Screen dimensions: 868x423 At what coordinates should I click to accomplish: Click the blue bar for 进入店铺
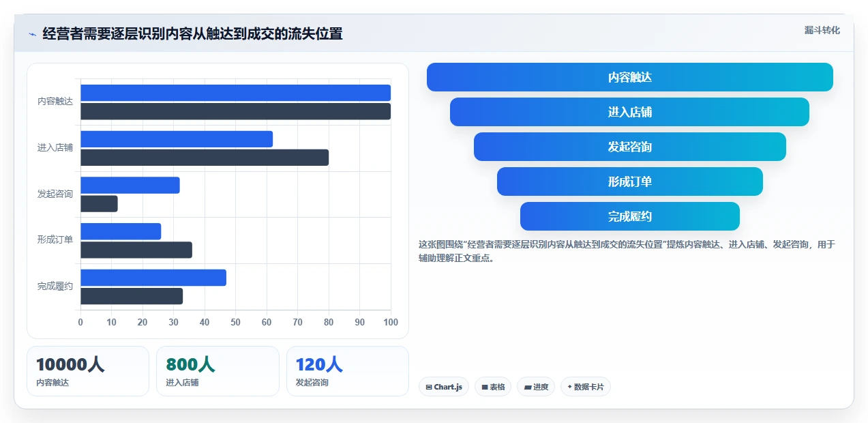point(177,139)
